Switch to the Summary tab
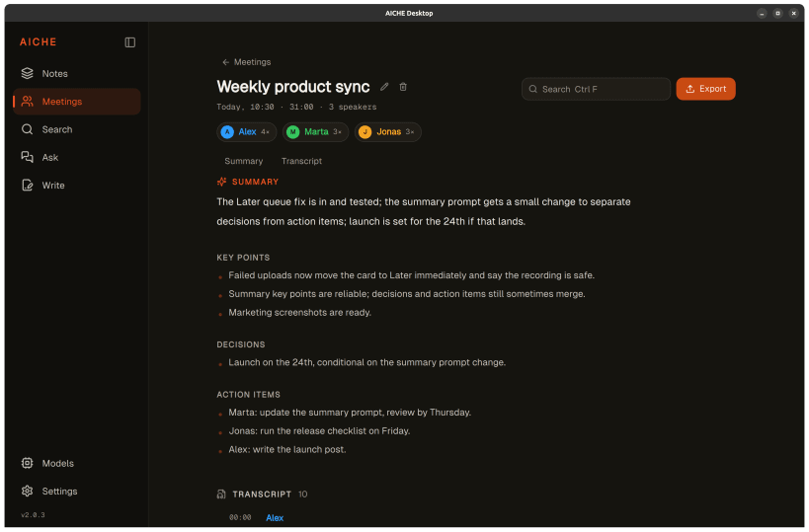 tap(244, 161)
